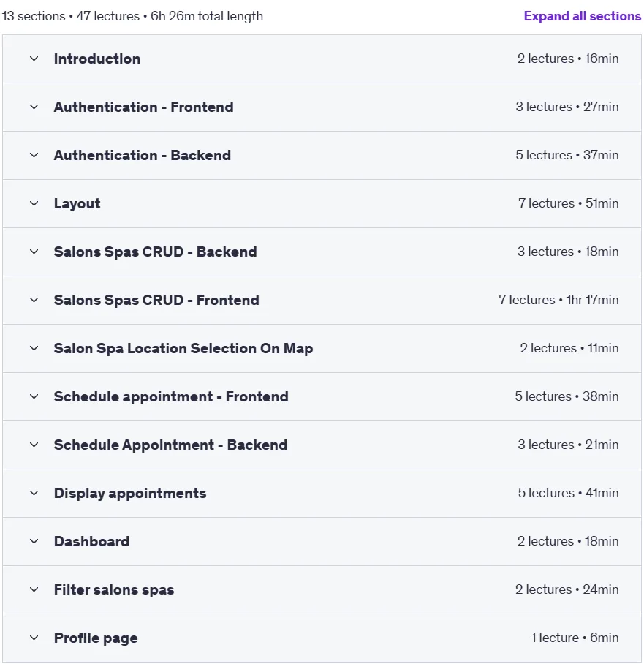644x664 pixels.
Task: Open the Schedule Appointment - Backend section title
Action: tap(170, 445)
